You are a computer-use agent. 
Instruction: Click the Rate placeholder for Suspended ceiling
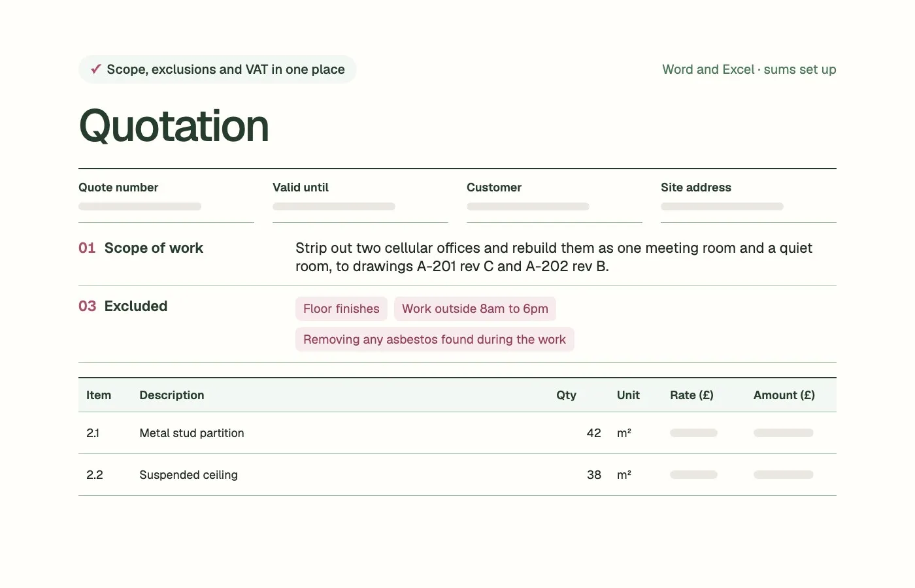(693, 474)
